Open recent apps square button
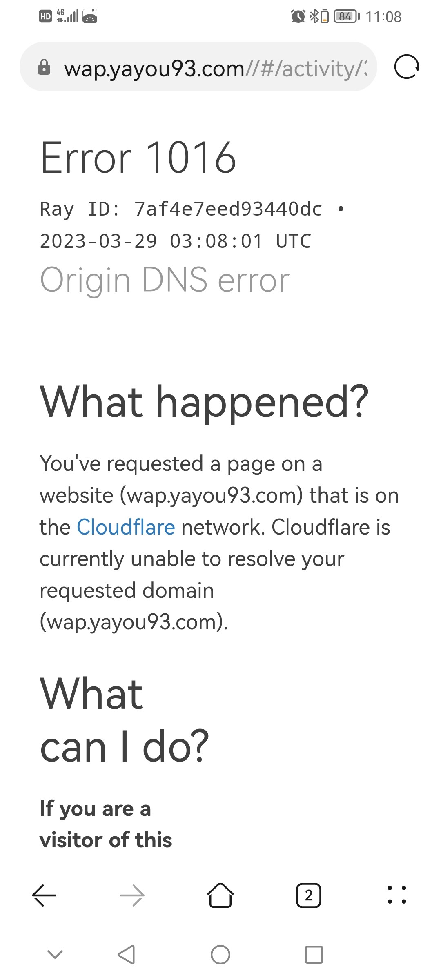This screenshot has height=980, width=441. tap(314, 955)
